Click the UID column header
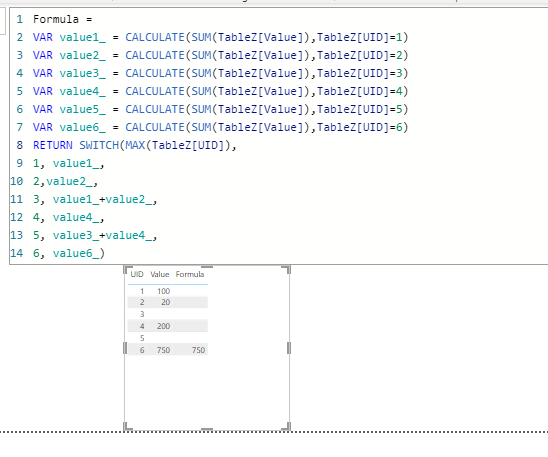Screen dimensions: 548x457 (137, 274)
